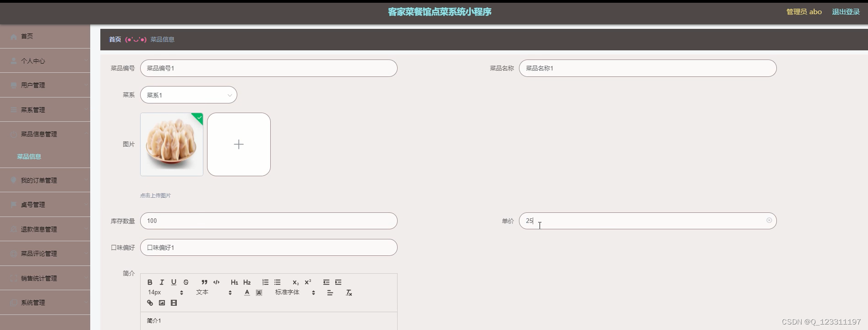Decrease indent in the editor
Screen dimensions: 868x330
326,282
